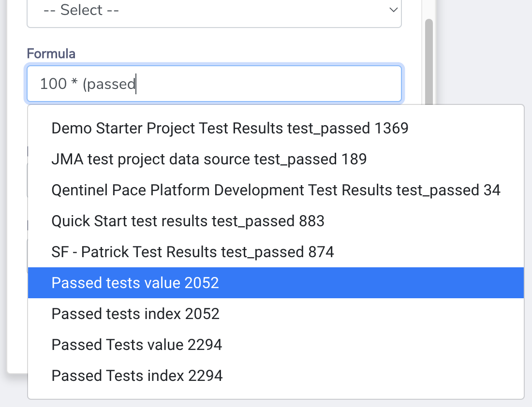Open the '-- Select --' dropdown chevron
Image resolution: width=532 pixels, height=407 pixels.
pyautogui.click(x=394, y=10)
